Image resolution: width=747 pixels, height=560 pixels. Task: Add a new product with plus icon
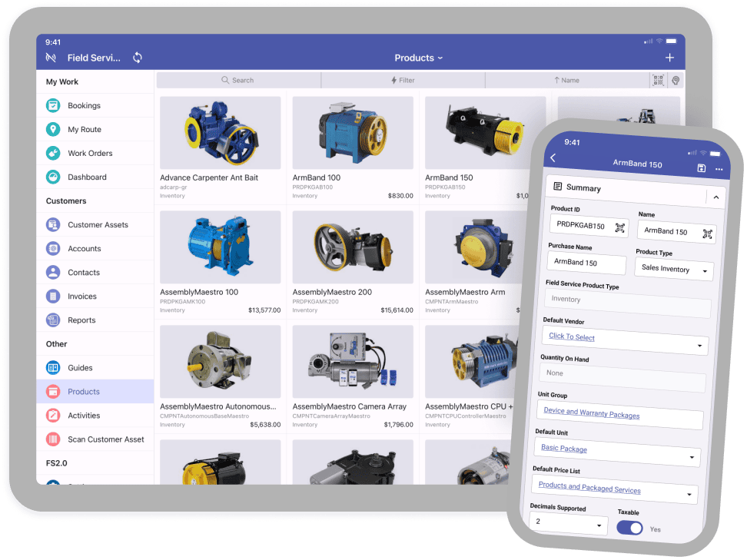669,58
